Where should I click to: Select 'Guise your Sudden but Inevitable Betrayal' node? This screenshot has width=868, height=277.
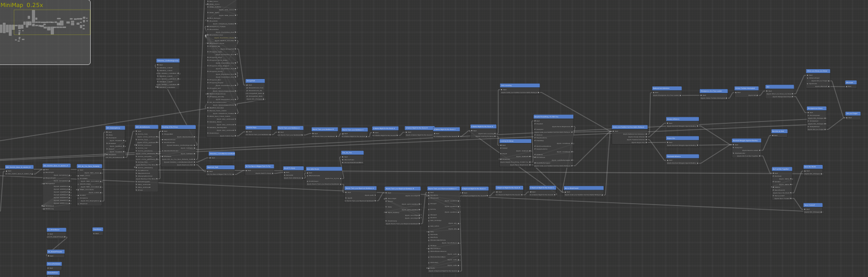[630, 127]
